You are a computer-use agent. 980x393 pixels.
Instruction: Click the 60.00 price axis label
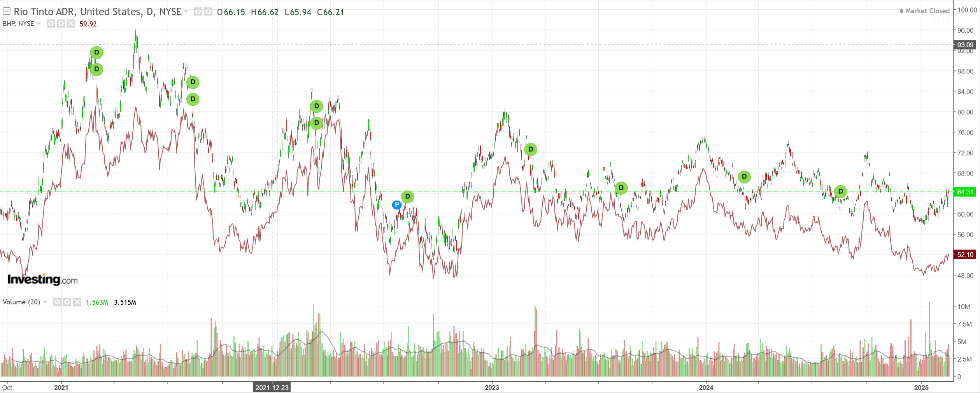[966, 214]
